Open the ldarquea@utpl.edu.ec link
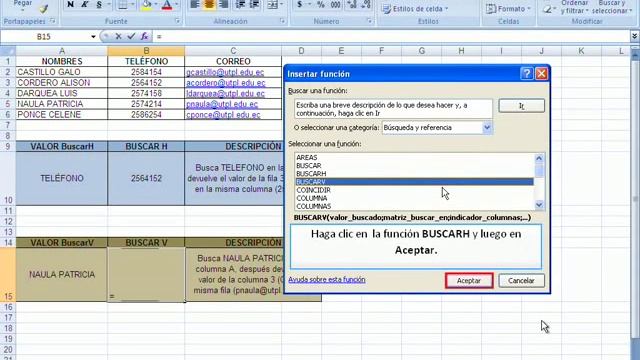This screenshot has height=360, width=640. pyautogui.click(x=225, y=93)
